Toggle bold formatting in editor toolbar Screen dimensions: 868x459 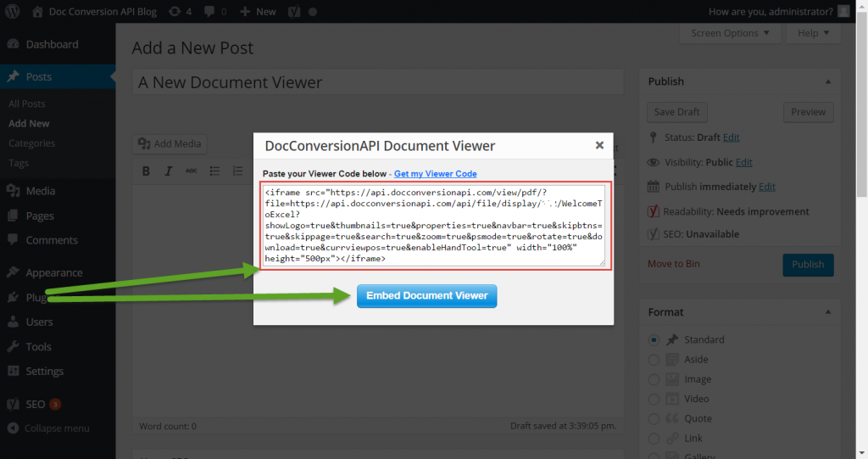[146, 171]
